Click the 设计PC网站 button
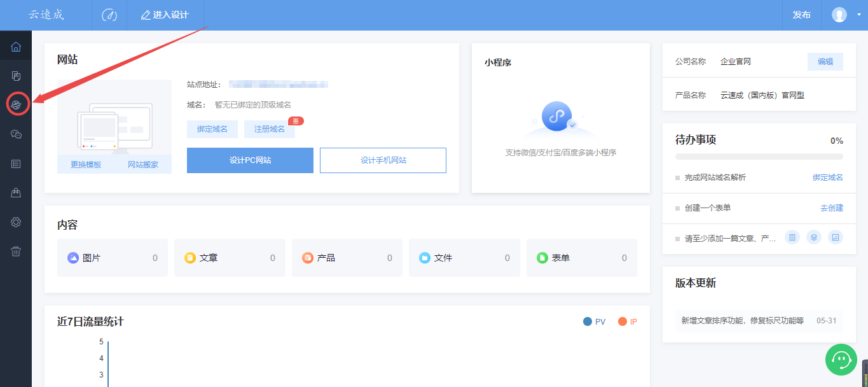This screenshot has height=387, width=868. click(250, 160)
